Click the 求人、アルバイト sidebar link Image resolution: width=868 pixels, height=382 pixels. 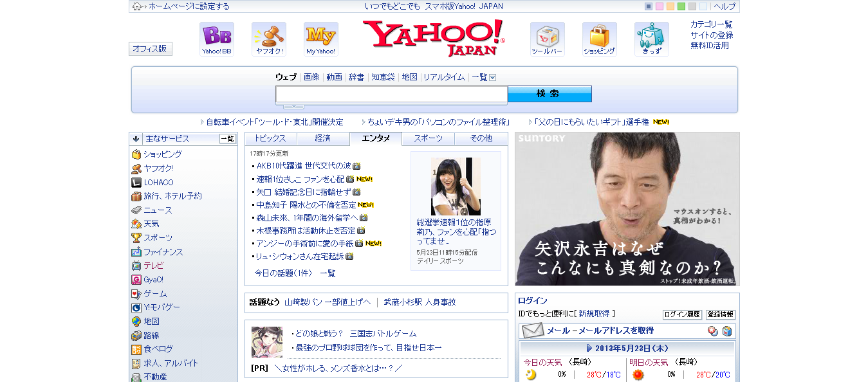point(171,363)
